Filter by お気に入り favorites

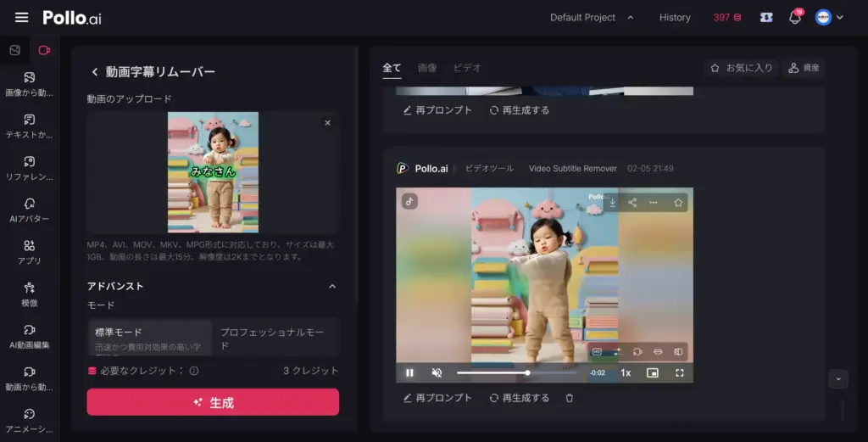[741, 68]
